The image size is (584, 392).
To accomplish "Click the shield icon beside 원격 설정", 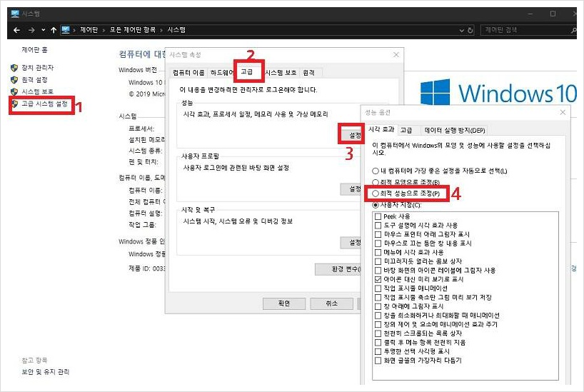I will pos(14,80).
